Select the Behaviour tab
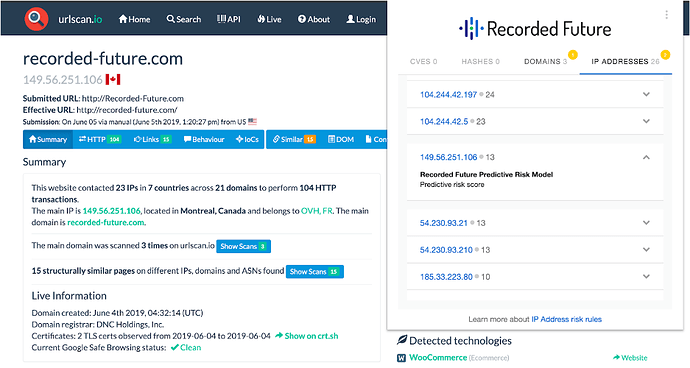 204,139
